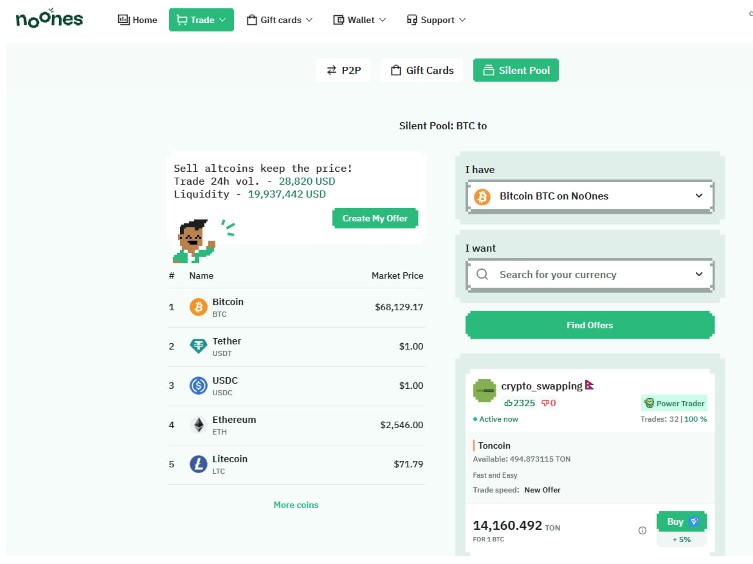Screen dimensions: 753x564
Task: Open the 'I have' Bitcoin dropdown
Action: pos(590,196)
